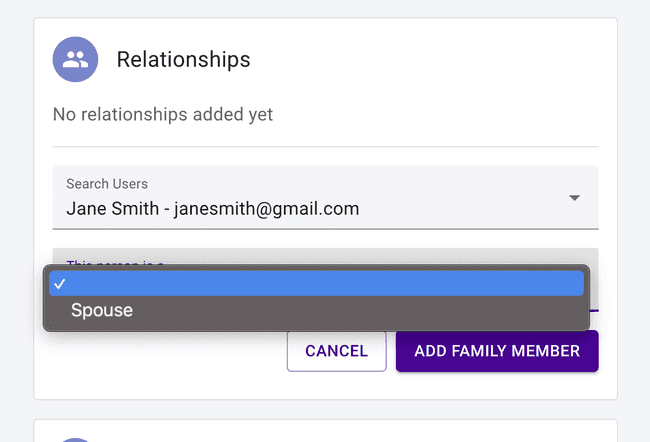Screen dimensions: 650x442
Task: Click the CANCEL button
Action: [x=336, y=351]
